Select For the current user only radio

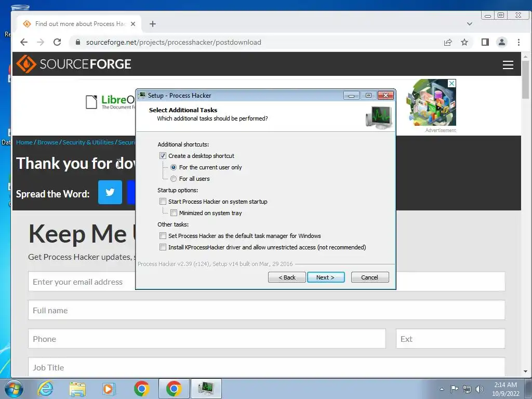pos(174,167)
